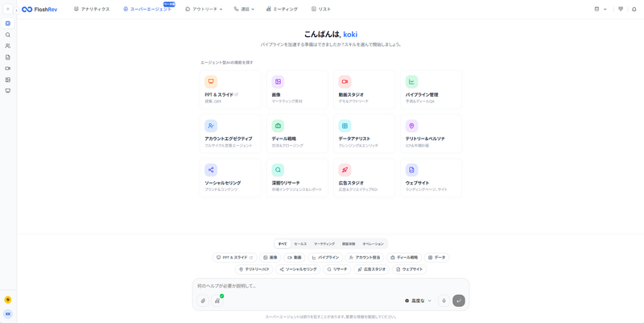Click the ソーシャルセリング suggestion chip
Image resolution: width=644 pixels, height=323 pixels.
(298, 269)
